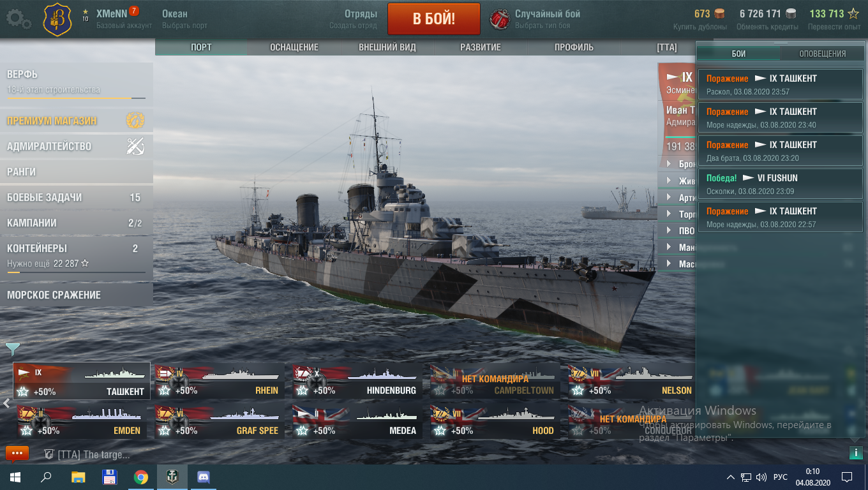Click the Random Battle type icon
The height and width of the screenshot is (490, 868).
point(500,19)
